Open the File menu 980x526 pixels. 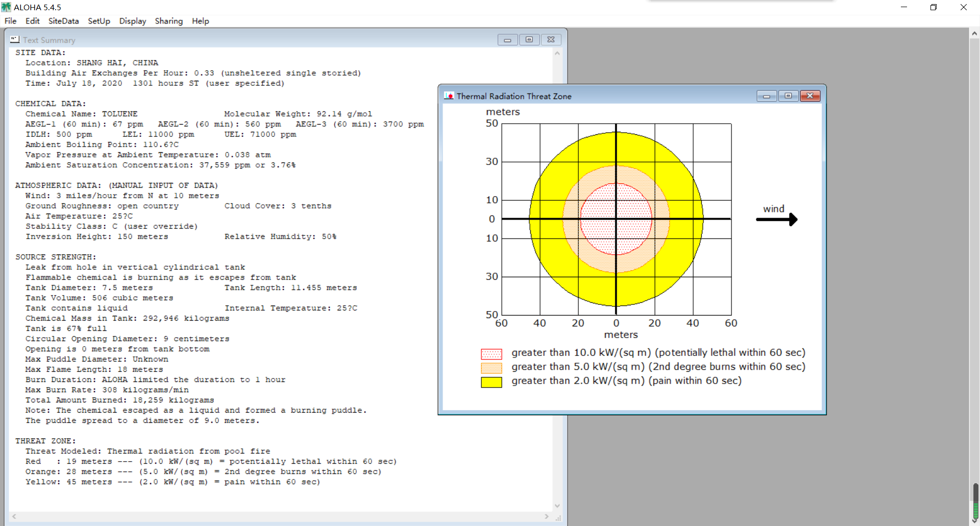tap(10, 21)
